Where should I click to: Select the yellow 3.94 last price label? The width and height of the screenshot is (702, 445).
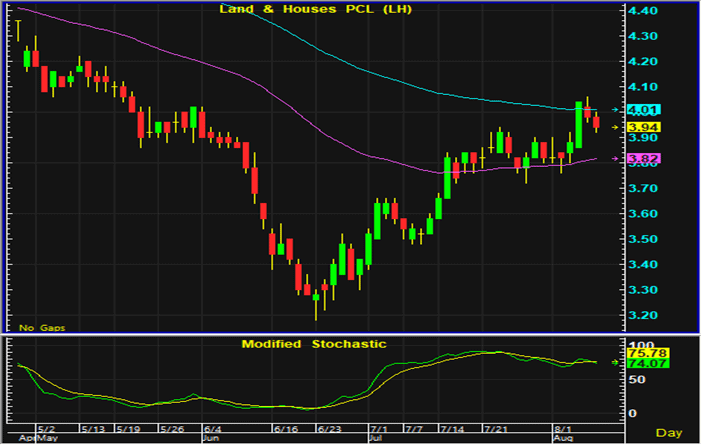[x=640, y=128]
